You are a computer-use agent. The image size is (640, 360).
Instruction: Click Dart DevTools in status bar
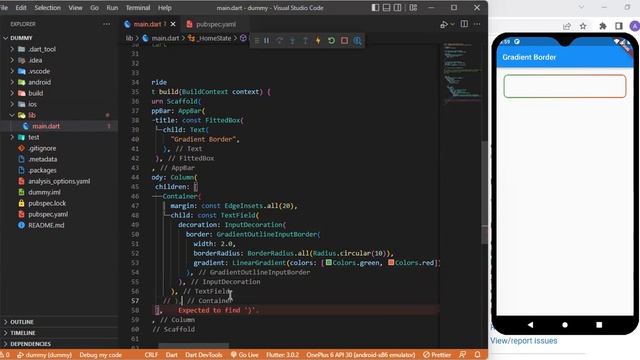[x=204, y=355]
